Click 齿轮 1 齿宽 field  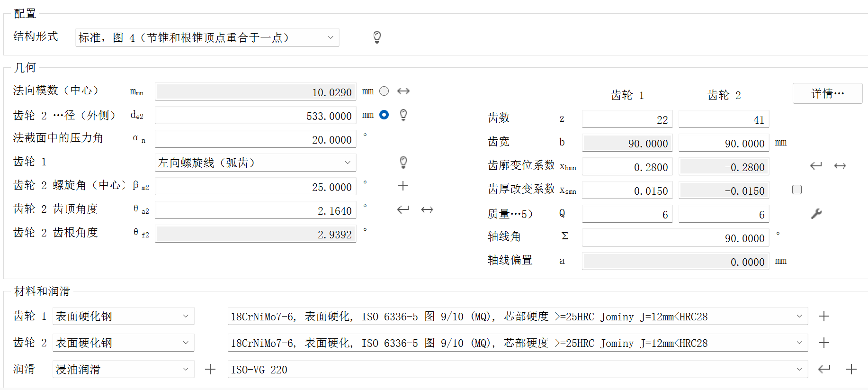pyautogui.click(x=627, y=143)
